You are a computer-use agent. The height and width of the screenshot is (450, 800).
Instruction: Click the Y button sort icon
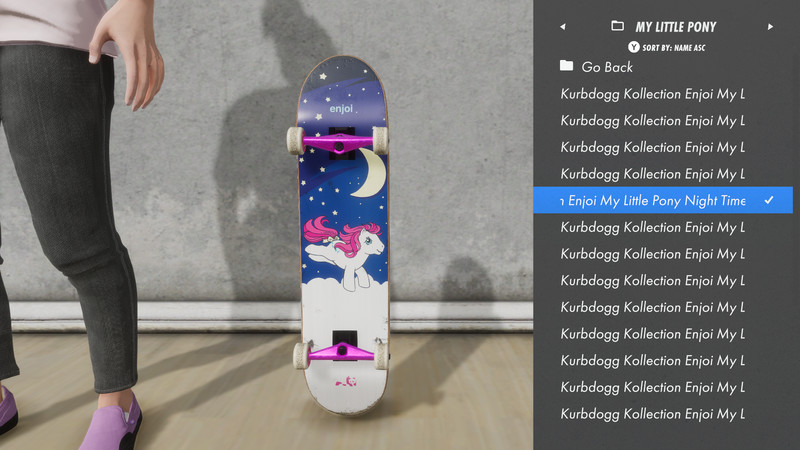click(x=634, y=47)
